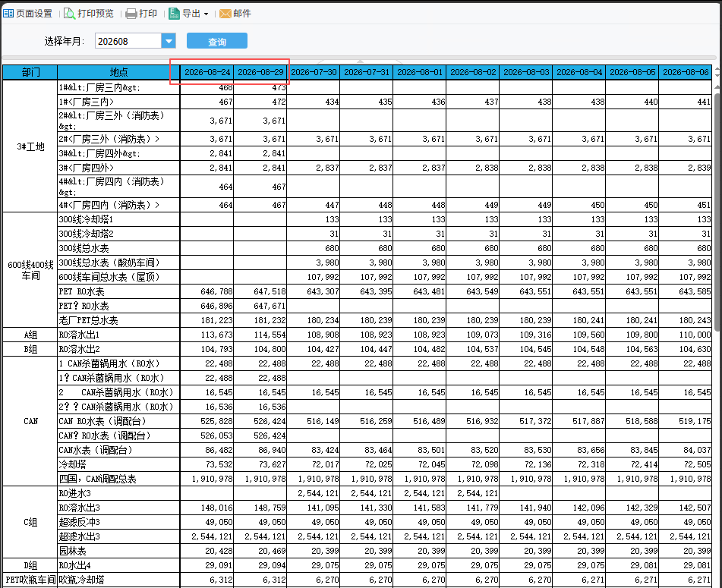Click the 超滤水出3 location cell

click(x=118, y=536)
